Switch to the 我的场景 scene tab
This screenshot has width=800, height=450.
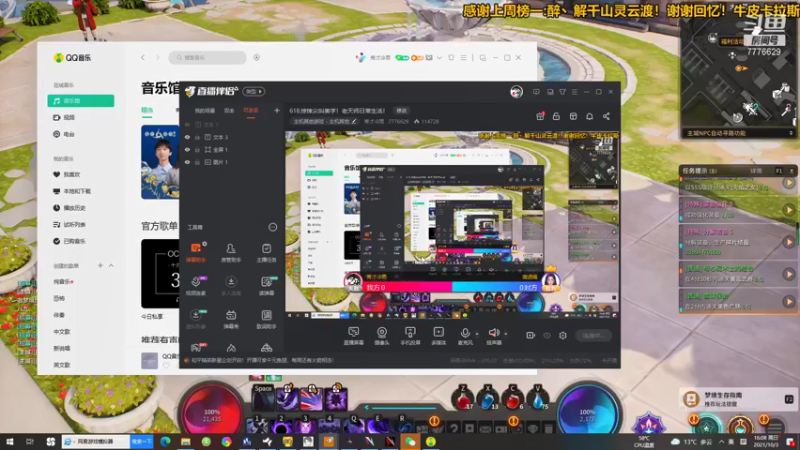(x=205, y=110)
